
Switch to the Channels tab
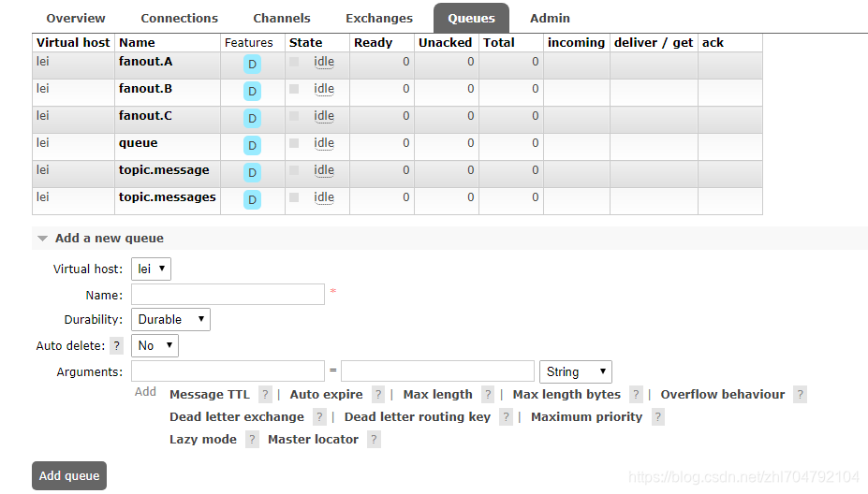[282, 19]
